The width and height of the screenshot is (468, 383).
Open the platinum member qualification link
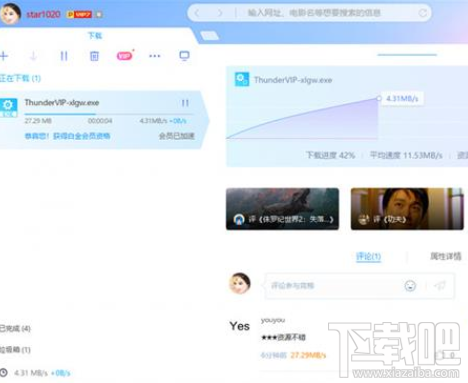tap(67, 136)
